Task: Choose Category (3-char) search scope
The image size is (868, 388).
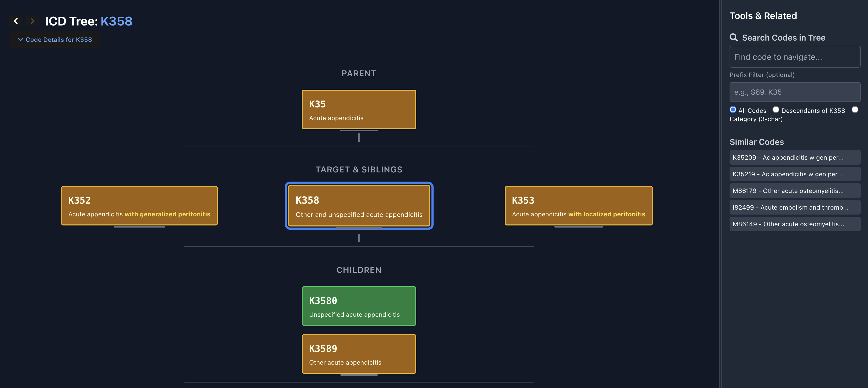Action: (x=855, y=109)
